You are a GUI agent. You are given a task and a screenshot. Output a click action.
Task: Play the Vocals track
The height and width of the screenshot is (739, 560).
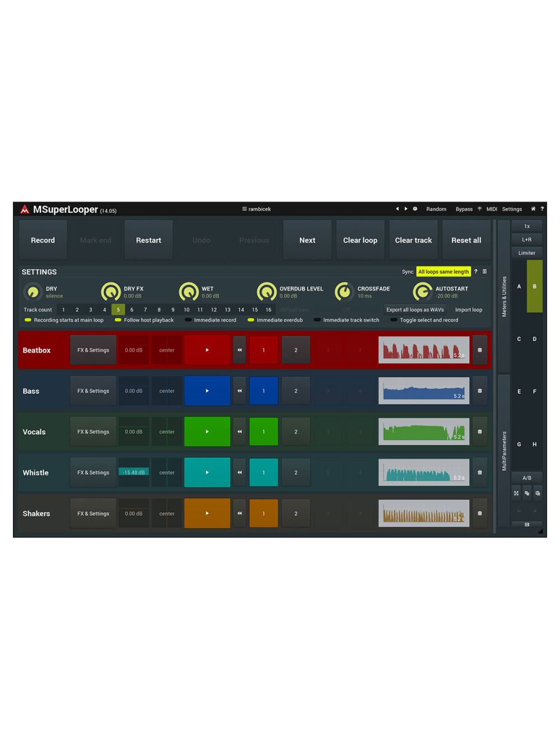pos(207,432)
